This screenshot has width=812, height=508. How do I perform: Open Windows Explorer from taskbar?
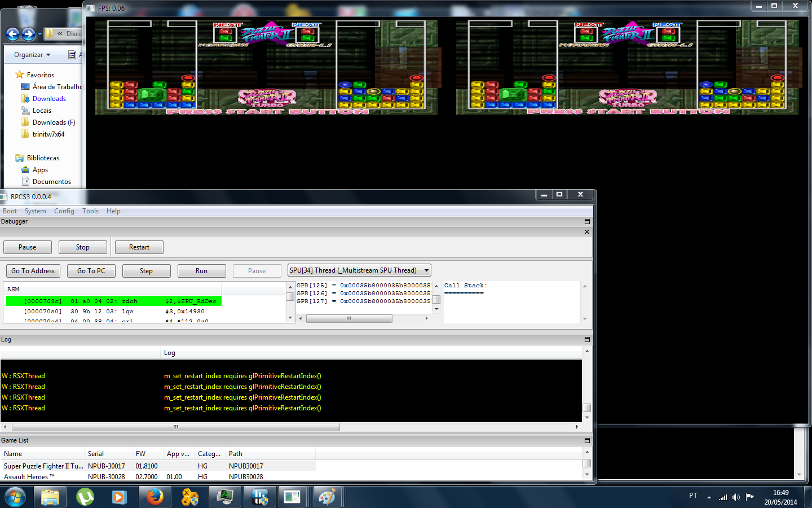pos(50,497)
